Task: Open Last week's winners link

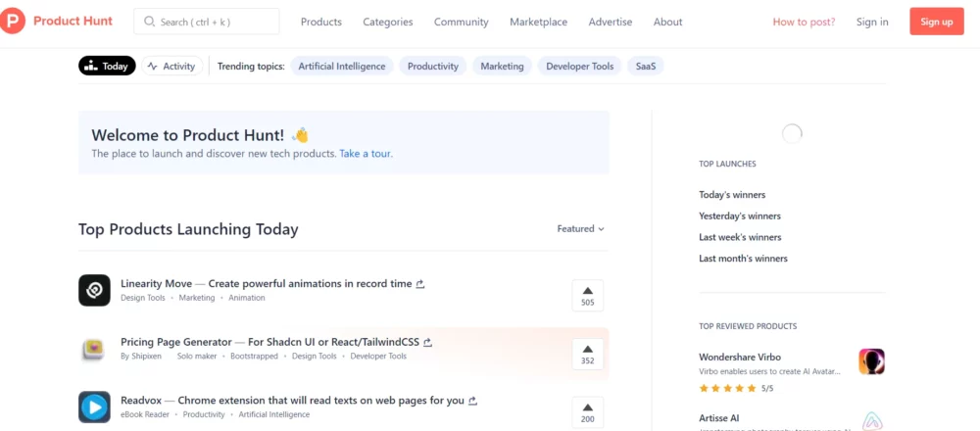Action: pos(740,237)
